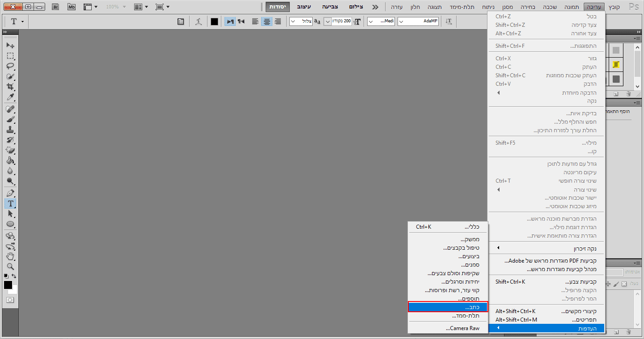Select the Brush tool
This screenshot has height=339, width=644.
pos(10,119)
